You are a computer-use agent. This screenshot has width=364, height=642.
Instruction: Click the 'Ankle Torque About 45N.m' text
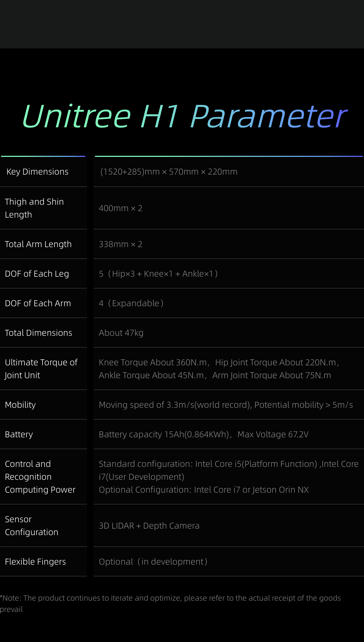click(151, 375)
